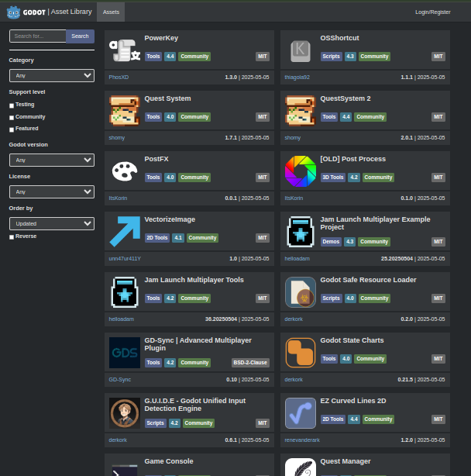
Task: Click the Godot logo icon
Action: (13, 12)
